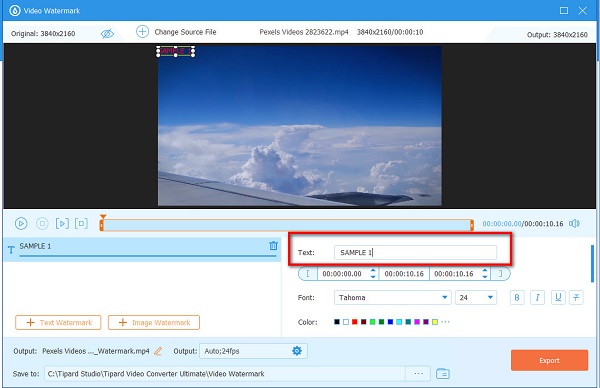Rename the output file with the pencil icon
The width and height of the screenshot is (600, 388).
point(158,351)
